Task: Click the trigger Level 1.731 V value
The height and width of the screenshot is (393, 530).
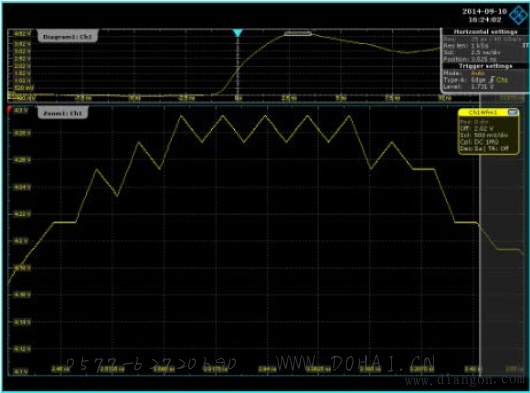Action: [483, 87]
